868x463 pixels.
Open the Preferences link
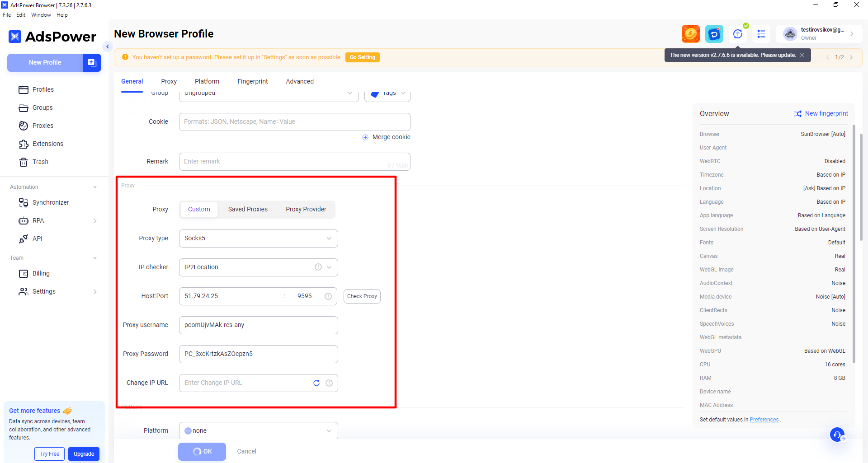tap(764, 420)
